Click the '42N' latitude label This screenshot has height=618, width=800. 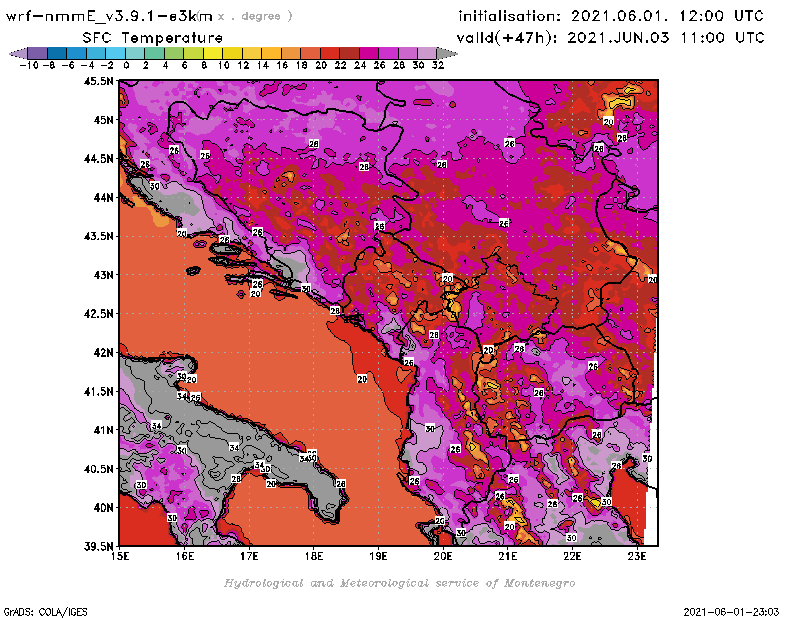[x=103, y=353]
